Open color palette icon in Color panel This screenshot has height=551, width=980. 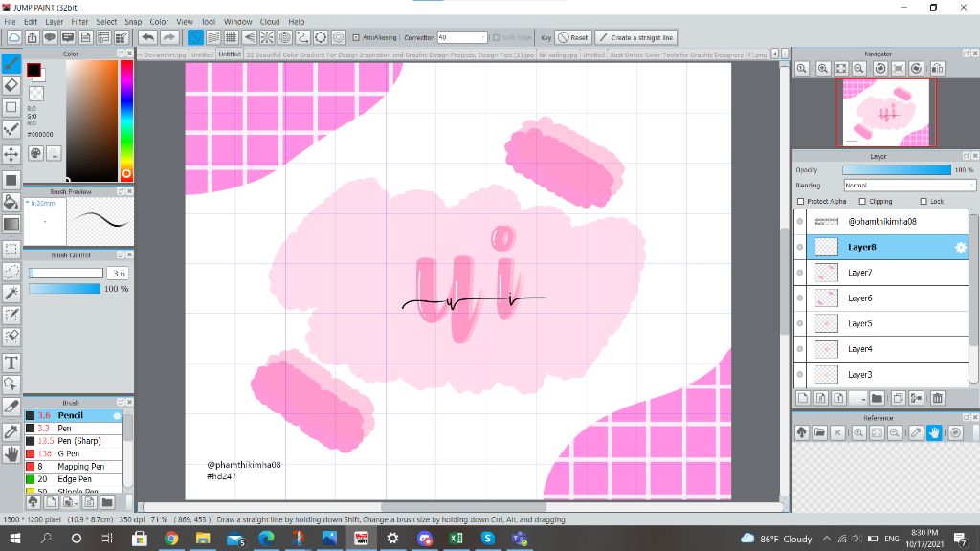(35, 153)
